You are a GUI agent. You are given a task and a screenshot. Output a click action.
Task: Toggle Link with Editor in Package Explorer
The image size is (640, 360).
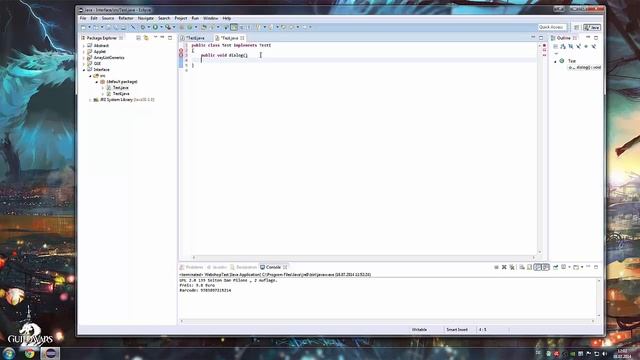coord(146,38)
